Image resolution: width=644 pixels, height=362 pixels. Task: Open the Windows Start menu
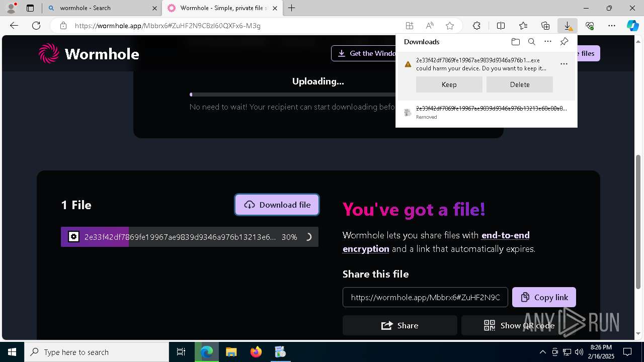tap(12, 352)
